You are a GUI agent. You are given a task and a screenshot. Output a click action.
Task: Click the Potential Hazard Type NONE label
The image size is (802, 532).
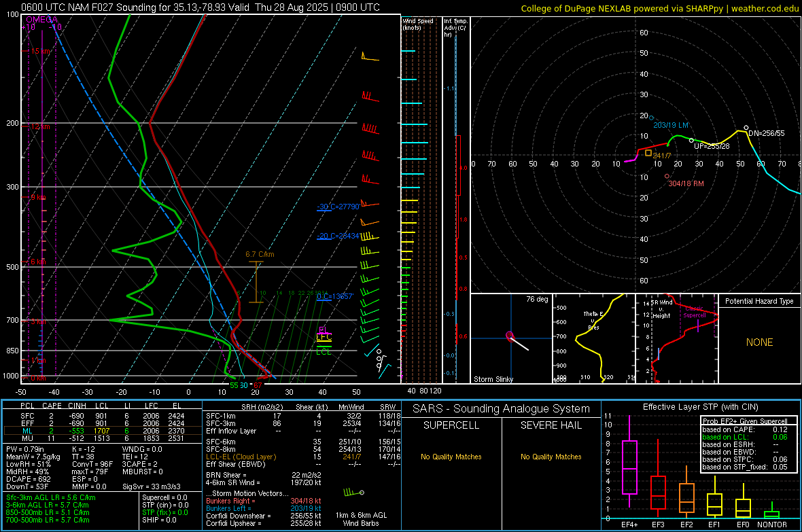759,342
